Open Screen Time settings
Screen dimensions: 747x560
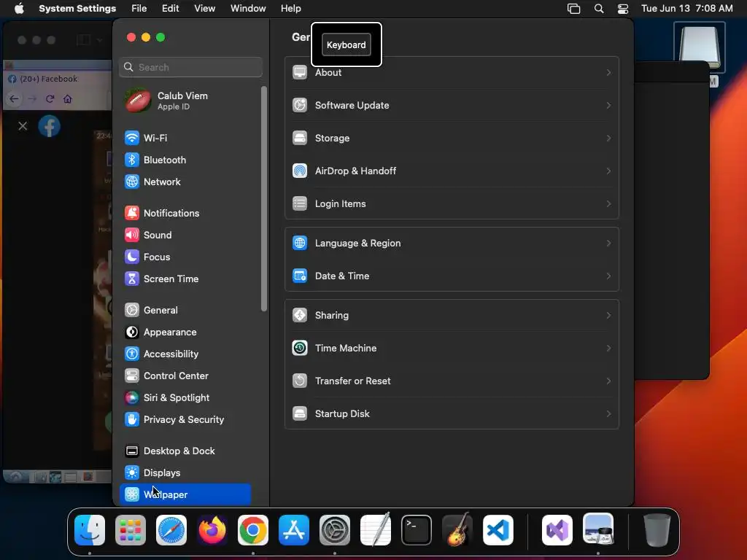(185, 279)
